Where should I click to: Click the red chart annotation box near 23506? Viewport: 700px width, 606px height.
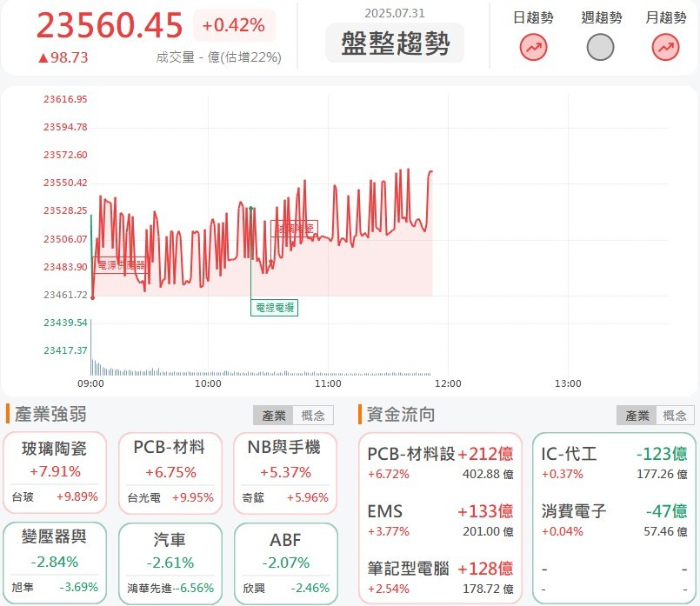(294, 229)
